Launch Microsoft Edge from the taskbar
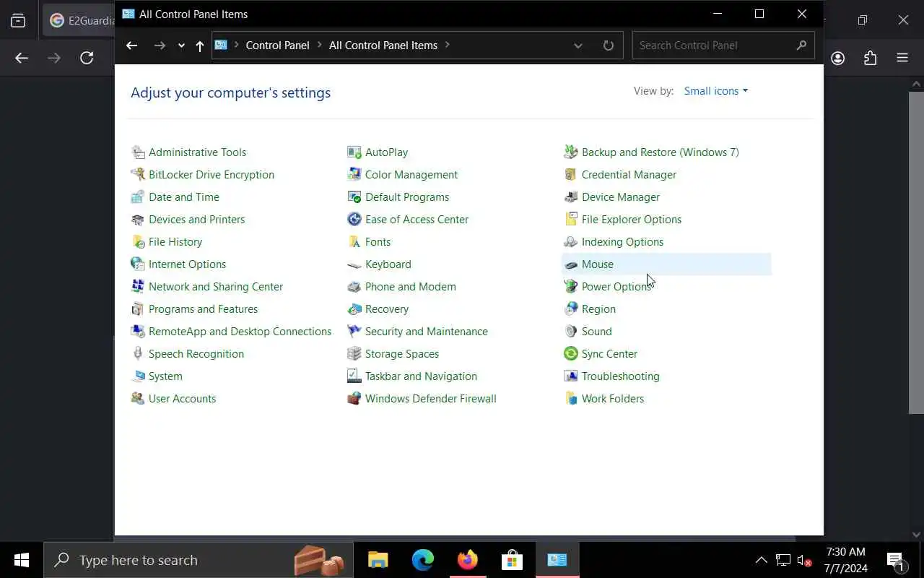This screenshot has width=924, height=578. pos(423,560)
